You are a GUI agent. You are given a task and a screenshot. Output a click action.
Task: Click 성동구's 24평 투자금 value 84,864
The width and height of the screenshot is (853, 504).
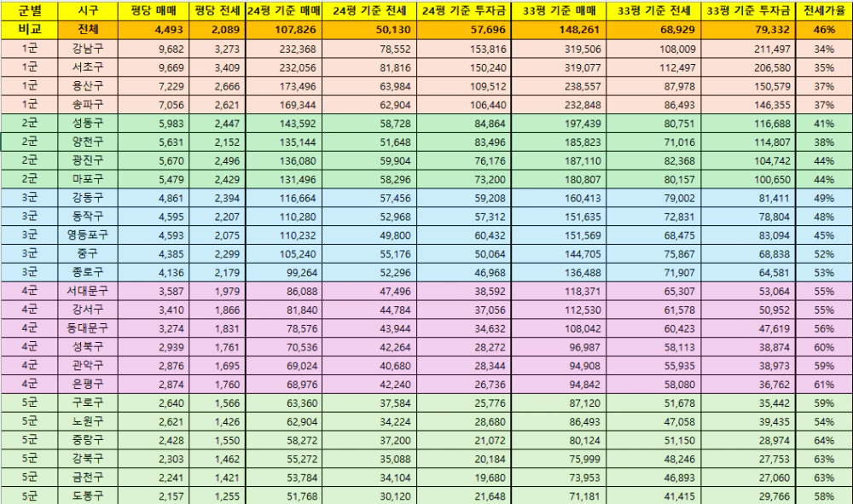(x=464, y=124)
